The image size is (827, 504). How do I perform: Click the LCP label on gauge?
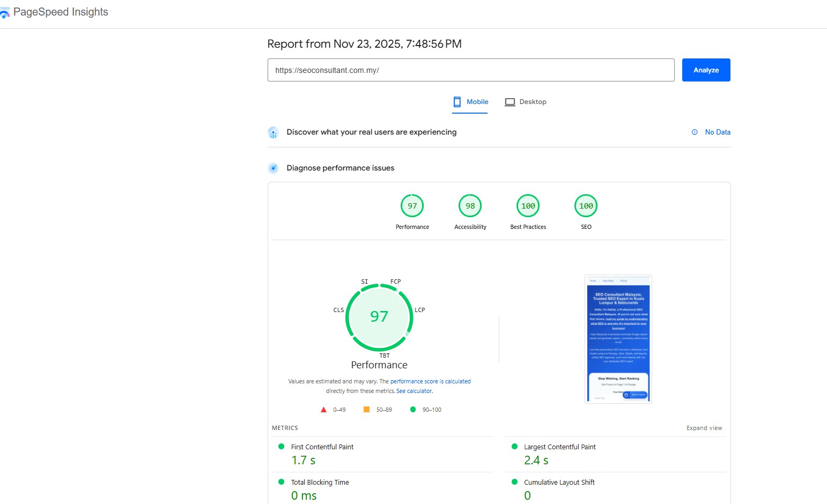coord(420,310)
